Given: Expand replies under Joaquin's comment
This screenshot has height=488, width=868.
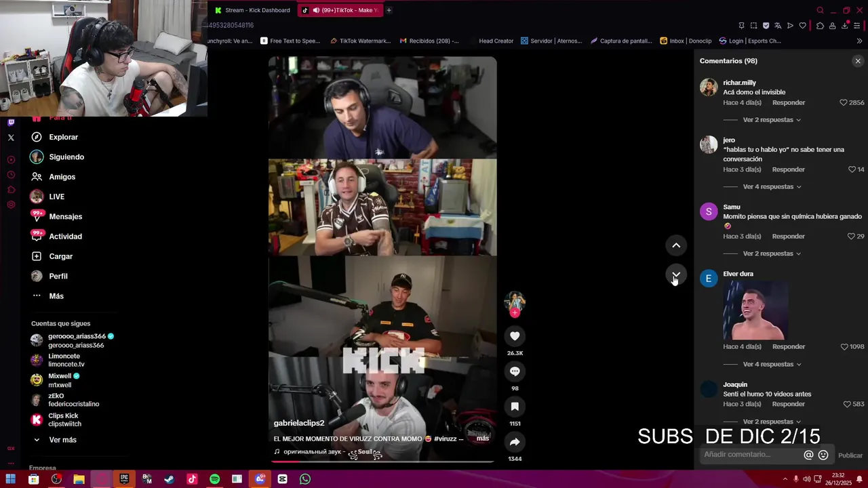Looking at the screenshot, I should coord(772,422).
